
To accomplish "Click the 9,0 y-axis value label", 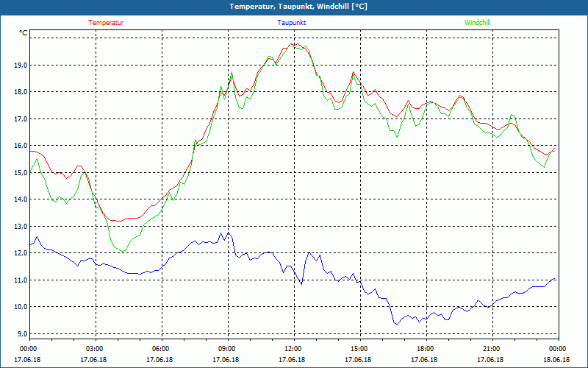I will click(x=21, y=333).
